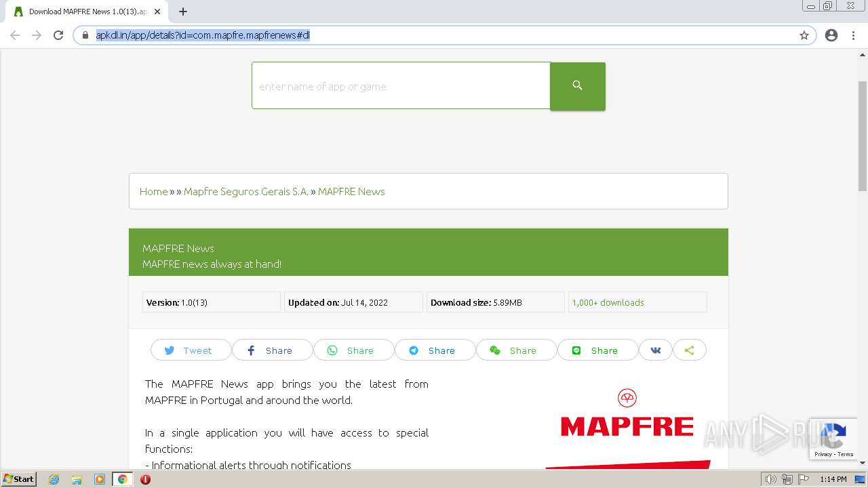Open a new browser tab

tap(183, 12)
